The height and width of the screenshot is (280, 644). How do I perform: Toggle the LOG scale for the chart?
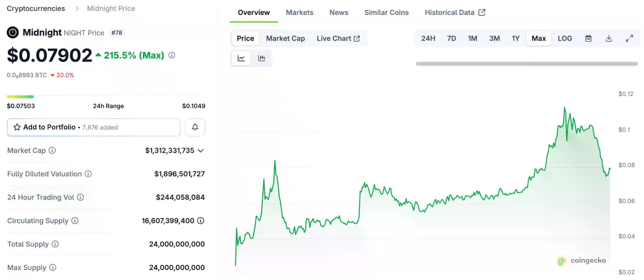(x=565, y=38)
